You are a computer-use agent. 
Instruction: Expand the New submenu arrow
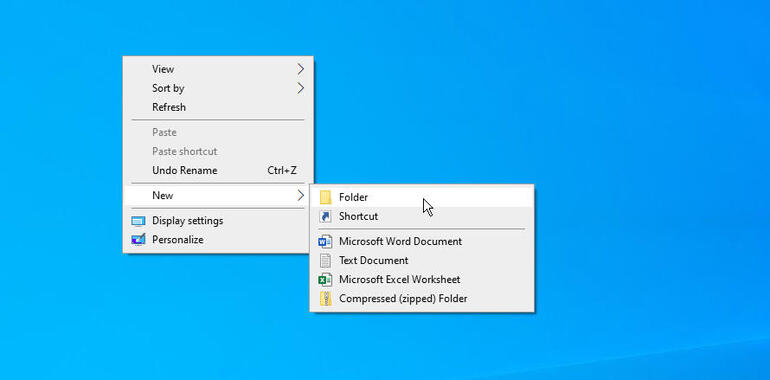click(301, 195)
